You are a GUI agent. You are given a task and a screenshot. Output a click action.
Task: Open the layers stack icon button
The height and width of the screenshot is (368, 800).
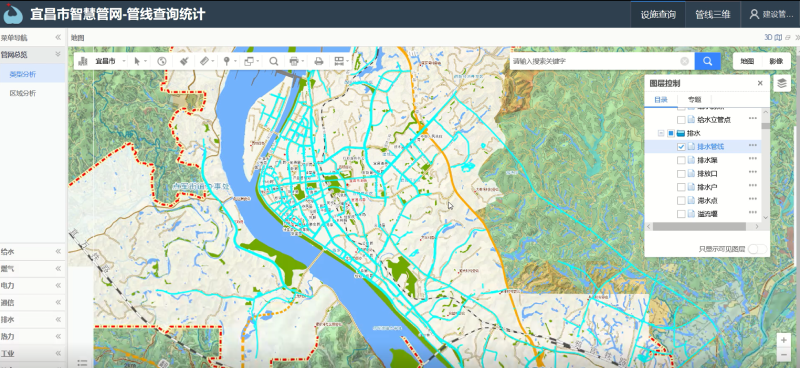(782, 83)
